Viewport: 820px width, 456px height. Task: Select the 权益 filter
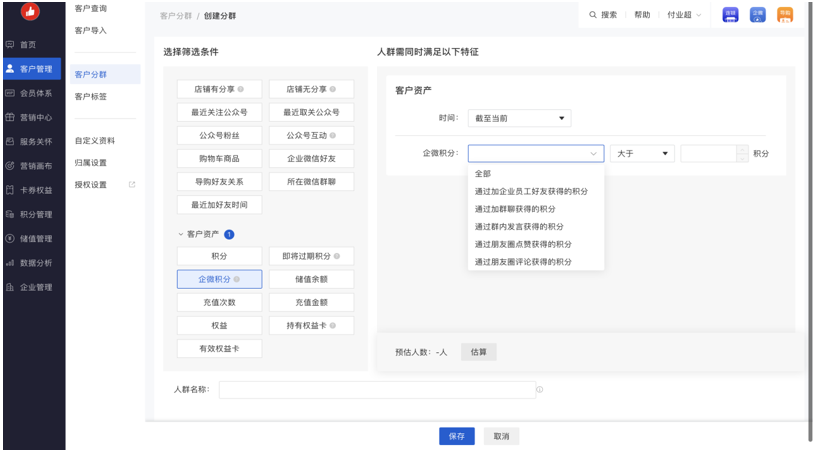click(x=219, y=325)
